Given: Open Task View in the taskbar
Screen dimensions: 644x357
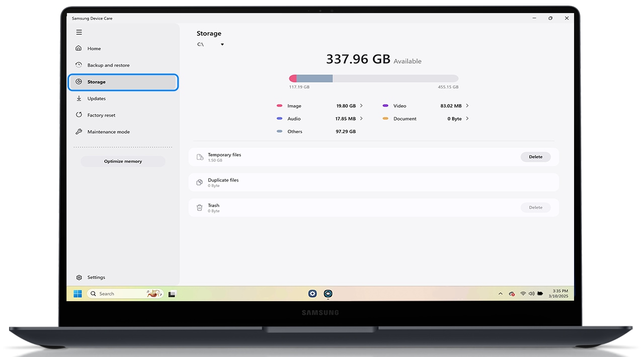Looking at the screenshot, I should (172, 294).
